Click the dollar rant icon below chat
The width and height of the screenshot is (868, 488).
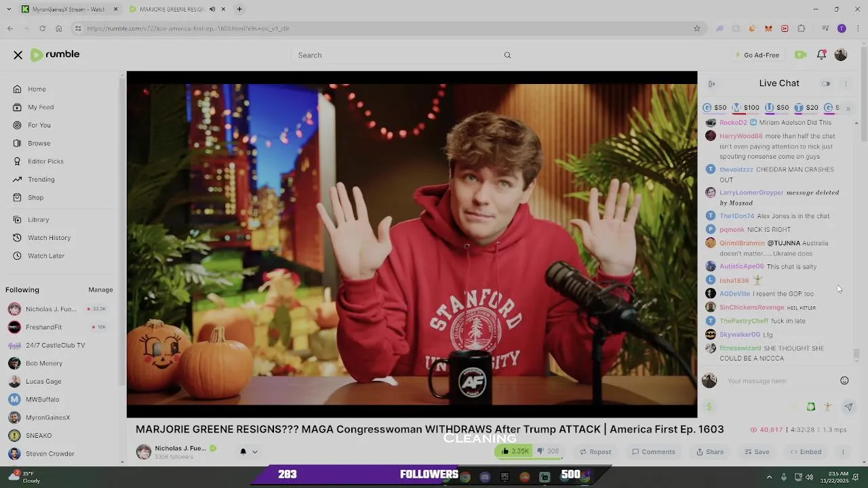pyautogui.click(x=709, y=407)
